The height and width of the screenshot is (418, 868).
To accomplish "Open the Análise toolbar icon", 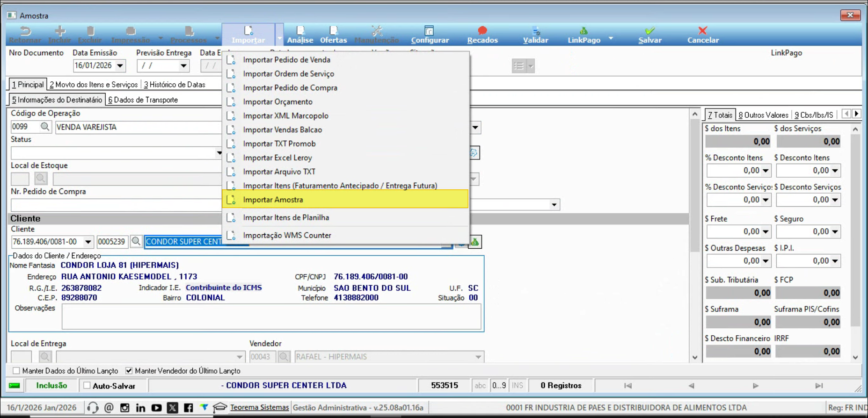I will [300, 31].
